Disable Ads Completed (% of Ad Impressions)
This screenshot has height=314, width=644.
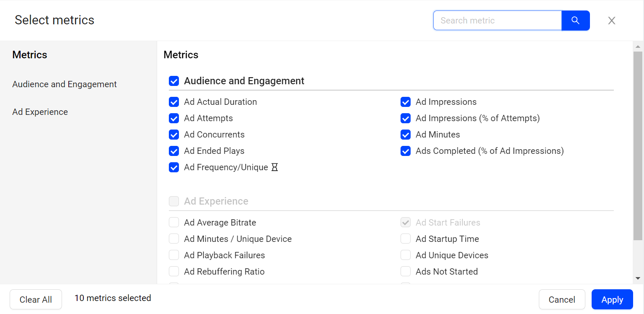[405, 151]
